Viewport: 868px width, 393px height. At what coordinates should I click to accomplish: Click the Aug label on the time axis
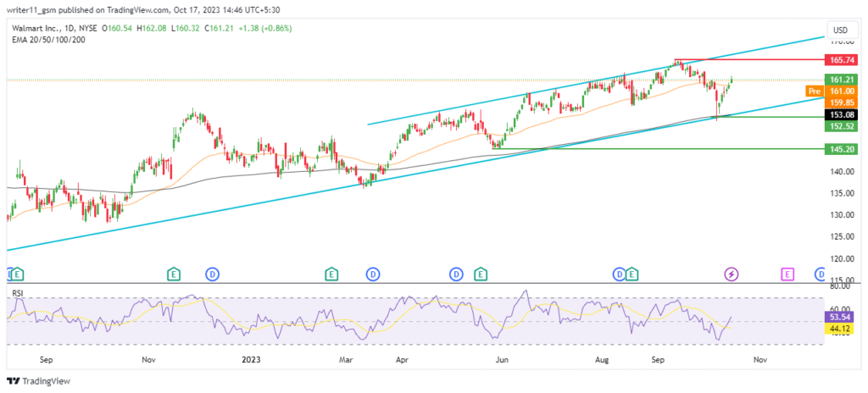point(603,360)
